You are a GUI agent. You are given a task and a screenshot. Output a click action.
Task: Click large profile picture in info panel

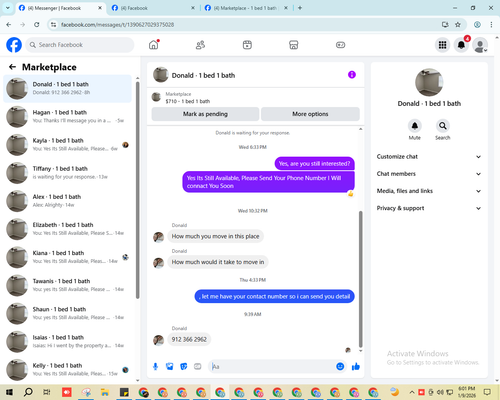tap(429, 82)
